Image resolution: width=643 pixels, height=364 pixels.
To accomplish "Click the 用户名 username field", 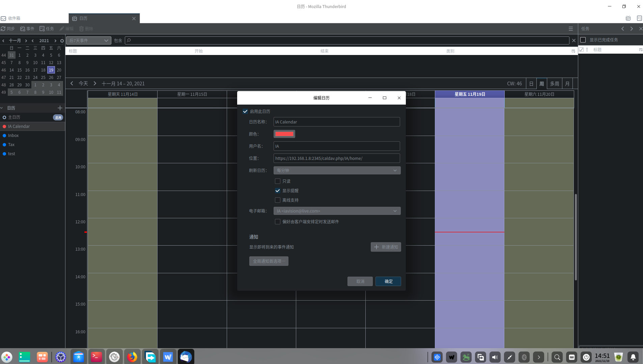I will [x=337, y=146].
